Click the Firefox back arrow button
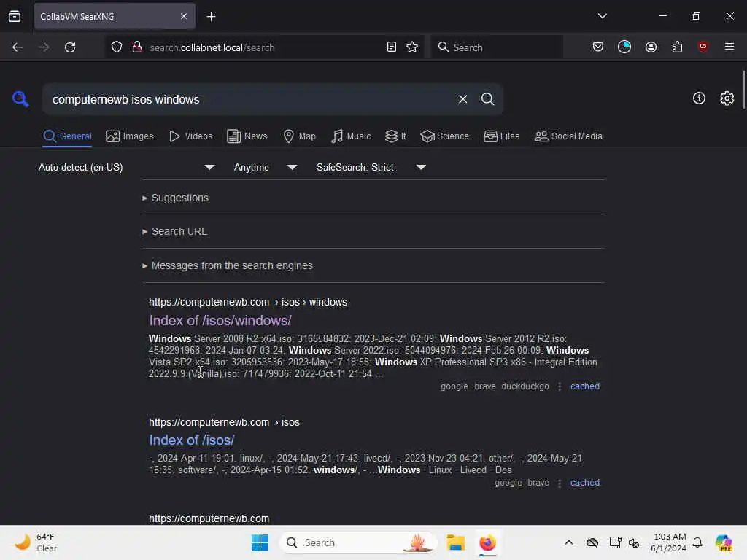Viewport: 747px width, 560px height. [x=18, y=47]
